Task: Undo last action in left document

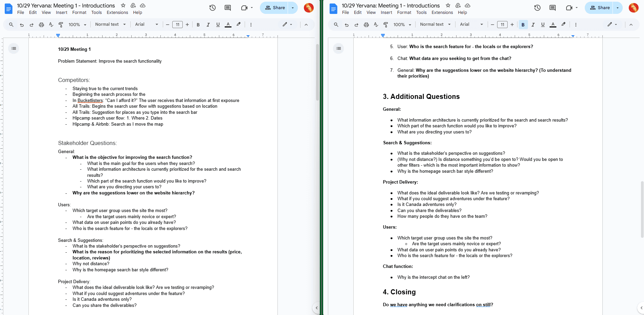Action: click(22, 24)
